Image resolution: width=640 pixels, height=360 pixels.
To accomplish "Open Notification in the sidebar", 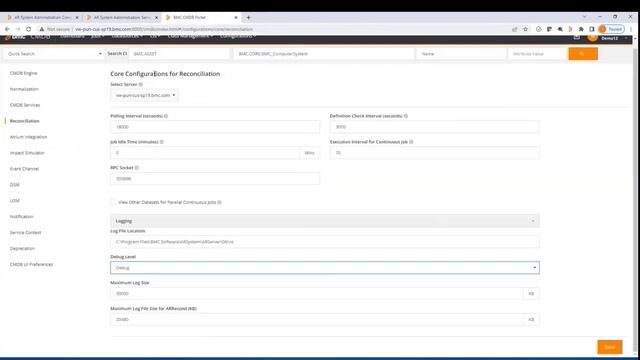I will tap(22, 216).
